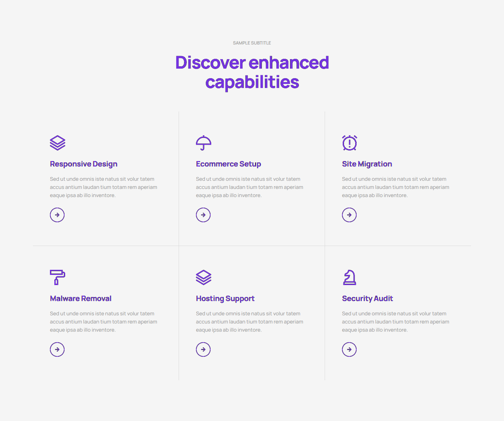This screenshot has height=421, width=504.
Task: Click the Discover enhanced capabilities headline
Action: tap(252, 72)
